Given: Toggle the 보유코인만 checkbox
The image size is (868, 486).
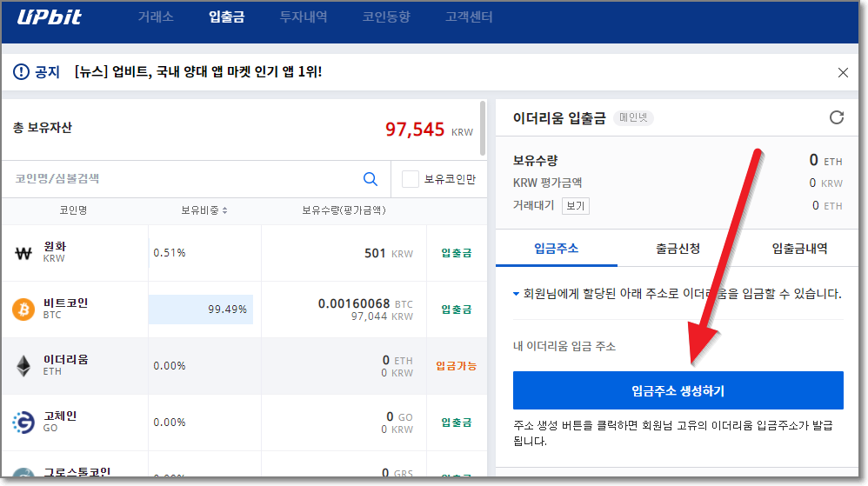Looking at the screenshot, I should (411, 179).
